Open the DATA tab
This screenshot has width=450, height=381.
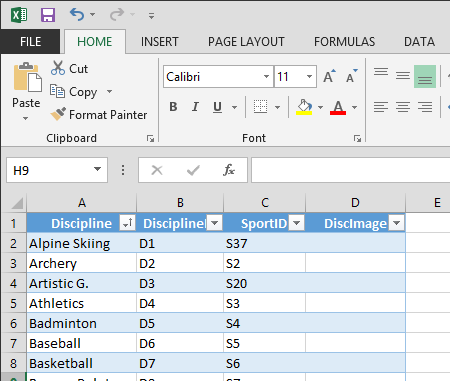(x=419, y=42)
